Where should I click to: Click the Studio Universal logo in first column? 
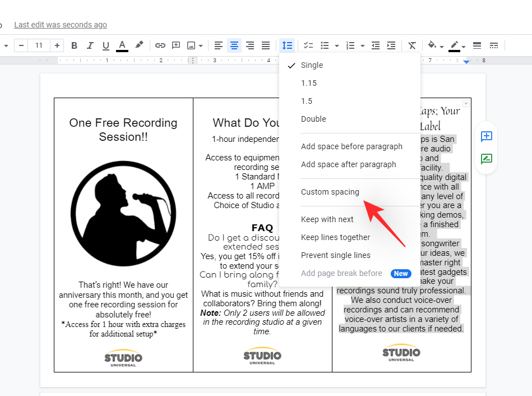(123, 358)
